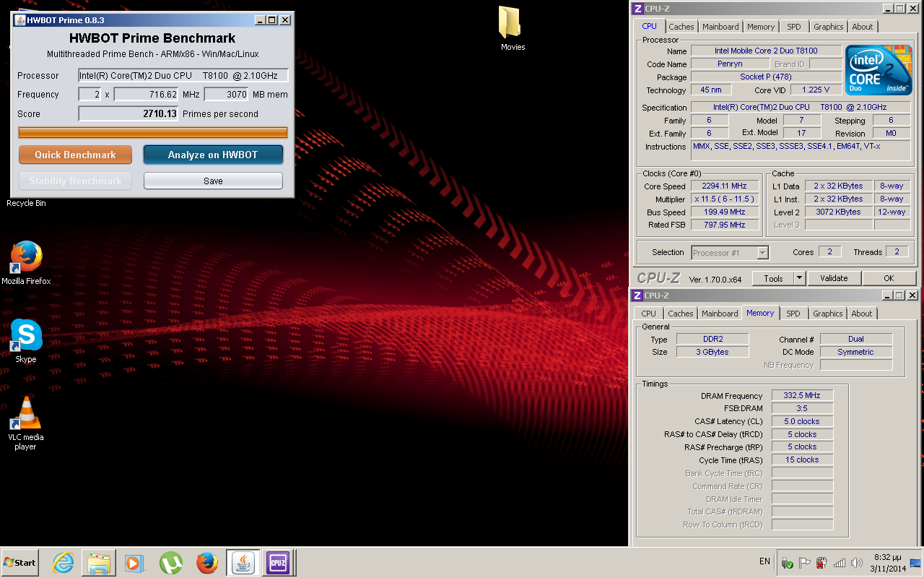
Task: Click Validate button in CPU-Z
Action: click(x=834, y=278)
